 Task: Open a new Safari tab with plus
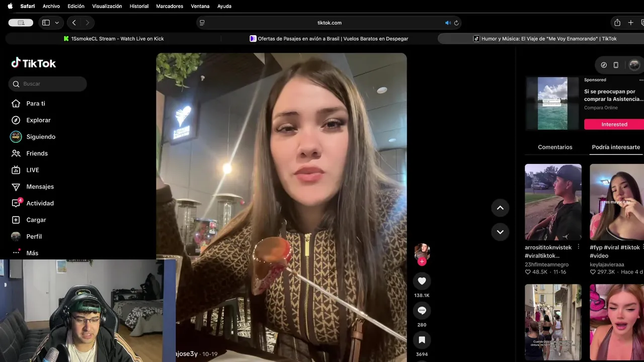[631, 23]
